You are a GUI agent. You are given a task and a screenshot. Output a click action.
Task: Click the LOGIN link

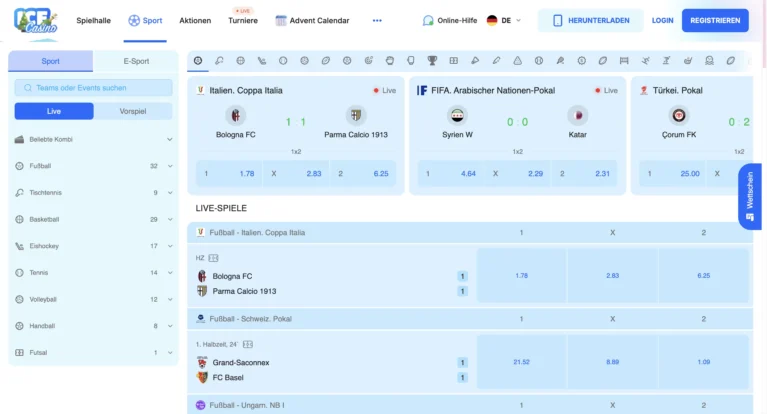[x=662, y=21]
